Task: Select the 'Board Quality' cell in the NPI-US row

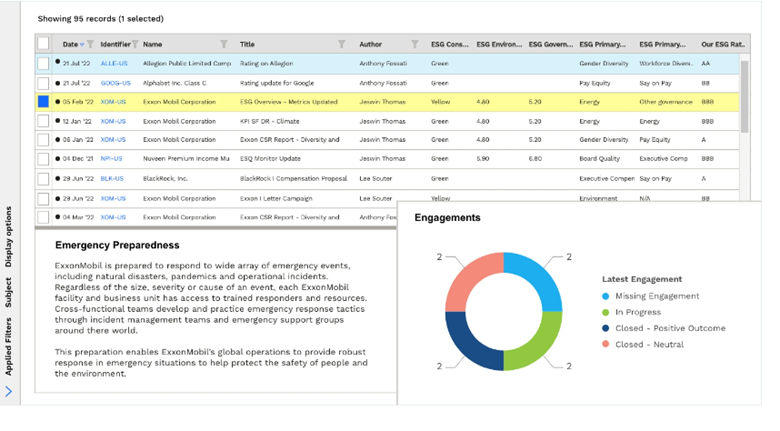Action: [599, 159]
